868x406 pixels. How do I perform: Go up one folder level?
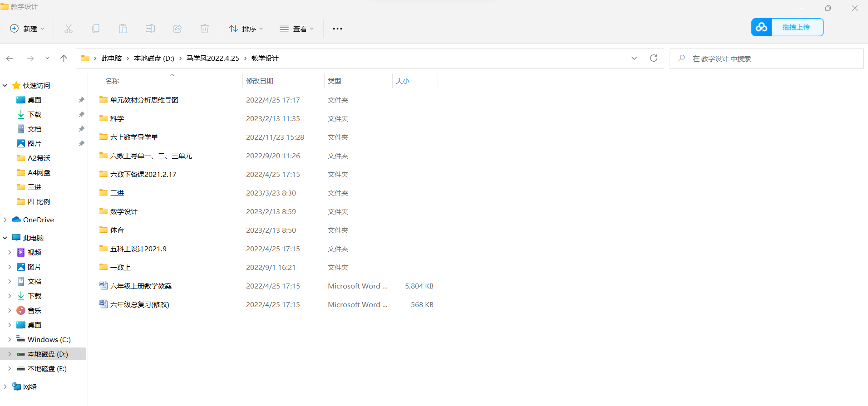tap(64, 58)
